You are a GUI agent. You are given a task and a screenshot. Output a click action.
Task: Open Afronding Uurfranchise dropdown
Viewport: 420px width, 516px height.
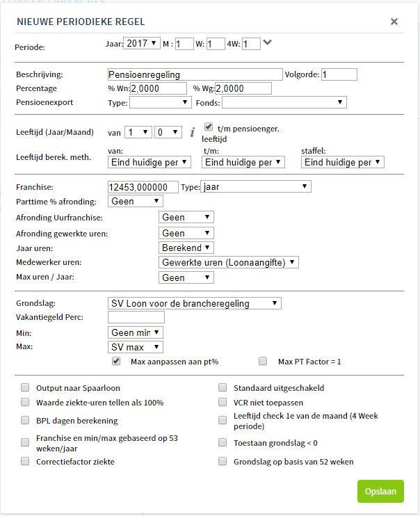186,217
